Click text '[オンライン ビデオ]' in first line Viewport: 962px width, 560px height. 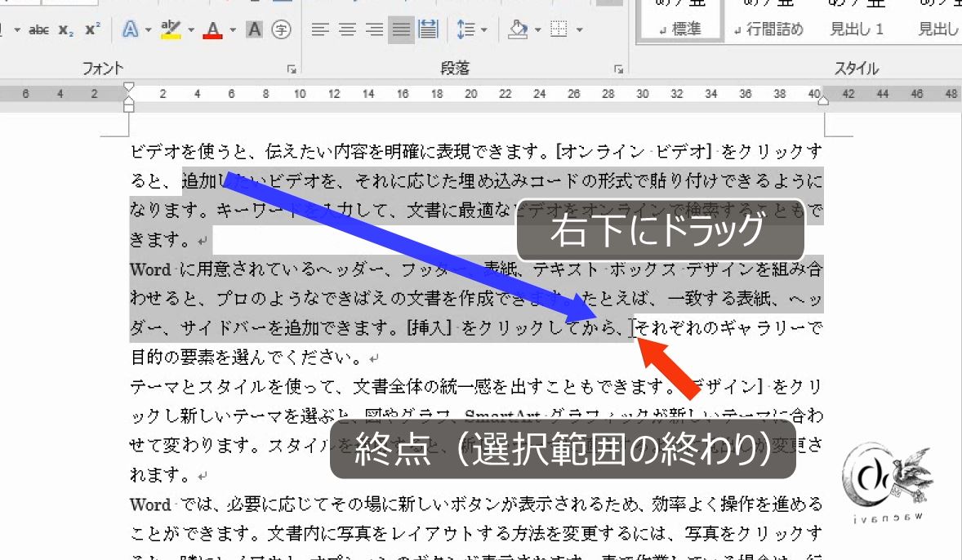634,152
